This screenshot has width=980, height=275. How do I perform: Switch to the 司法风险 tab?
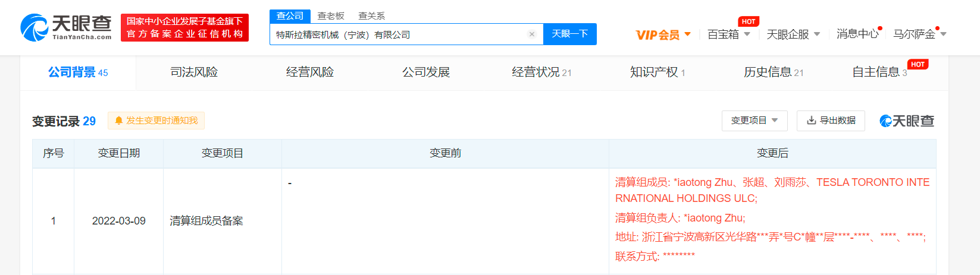(x=194, y=72)
